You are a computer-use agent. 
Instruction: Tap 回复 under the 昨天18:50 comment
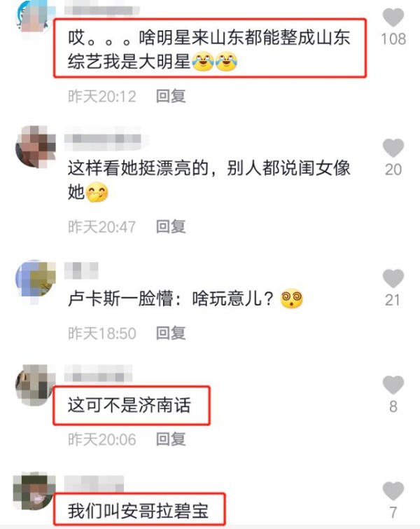coord(171,333)
